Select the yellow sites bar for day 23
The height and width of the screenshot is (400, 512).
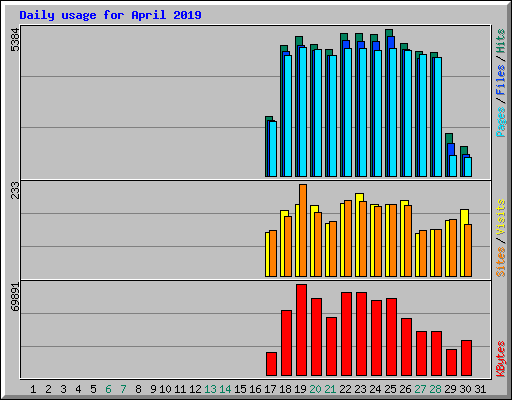coord(357,235)
